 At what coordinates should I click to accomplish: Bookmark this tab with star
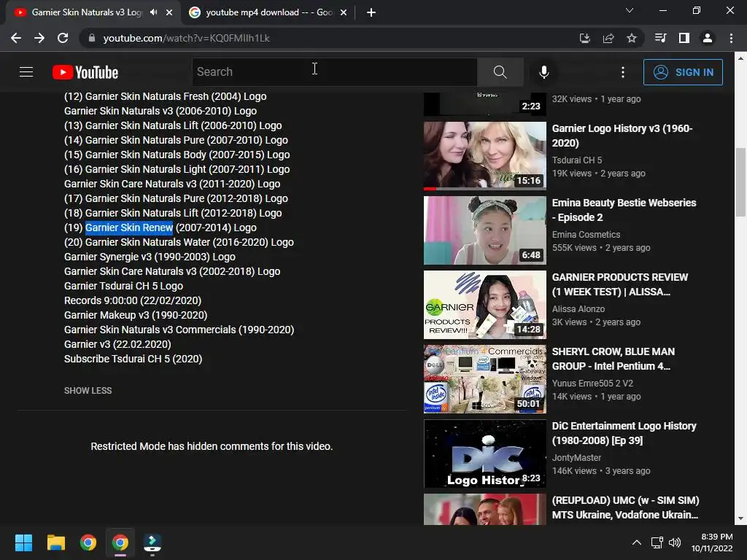pos(631,38)
